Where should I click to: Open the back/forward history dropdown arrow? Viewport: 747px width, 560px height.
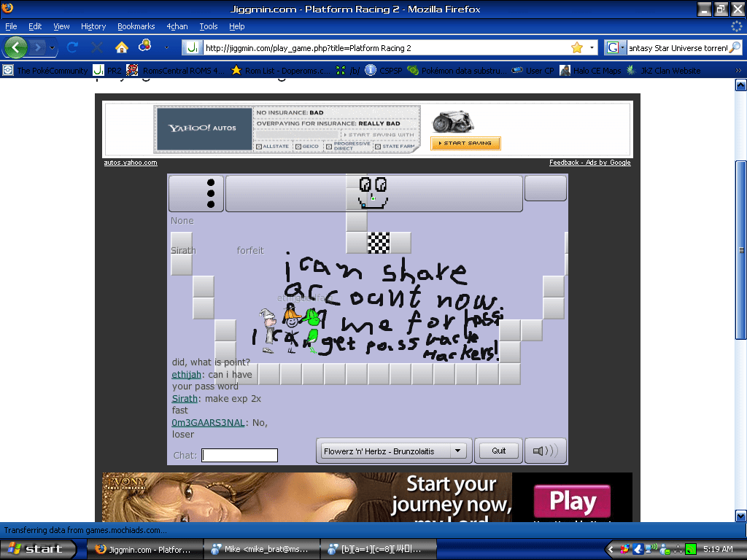pyautogui.click(x=52, y=47)
